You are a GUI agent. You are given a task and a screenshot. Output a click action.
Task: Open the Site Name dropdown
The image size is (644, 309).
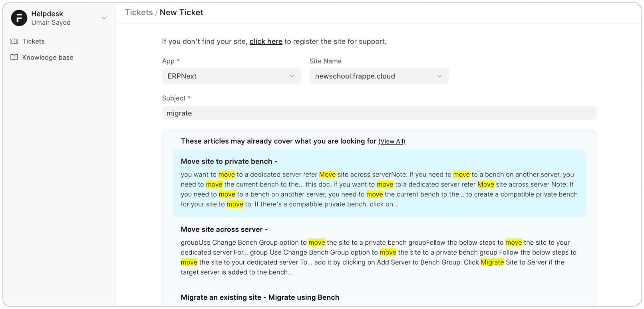tap(379, 76)
